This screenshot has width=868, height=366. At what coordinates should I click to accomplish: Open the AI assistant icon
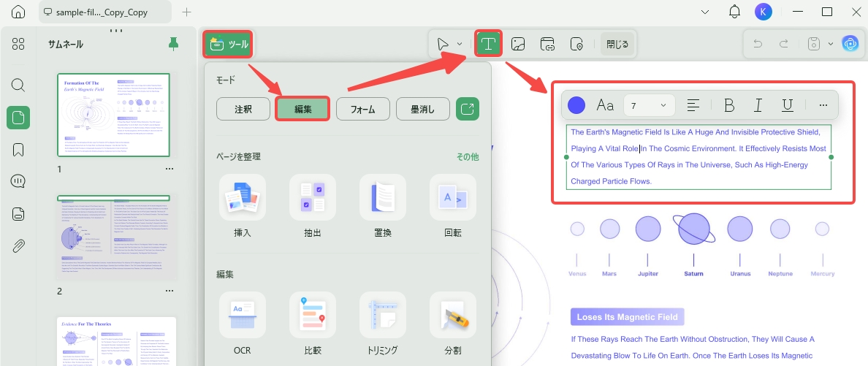[x=850, y=45]
